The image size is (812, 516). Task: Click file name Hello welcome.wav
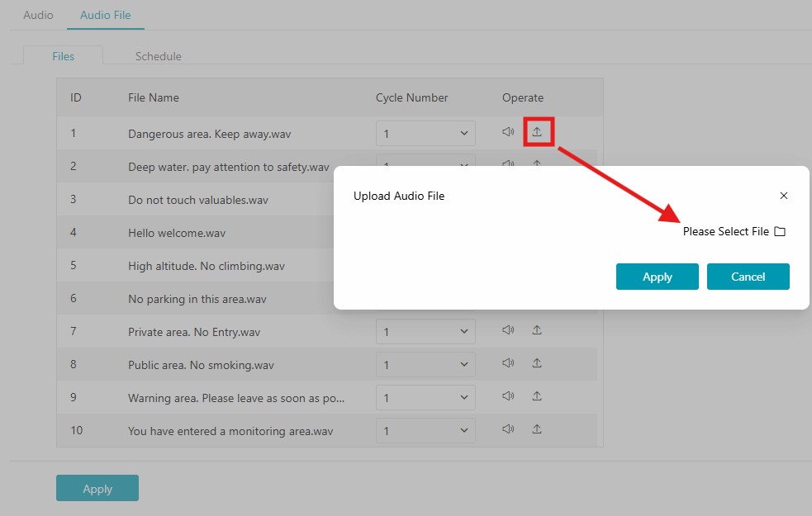[x=177, y=233]
